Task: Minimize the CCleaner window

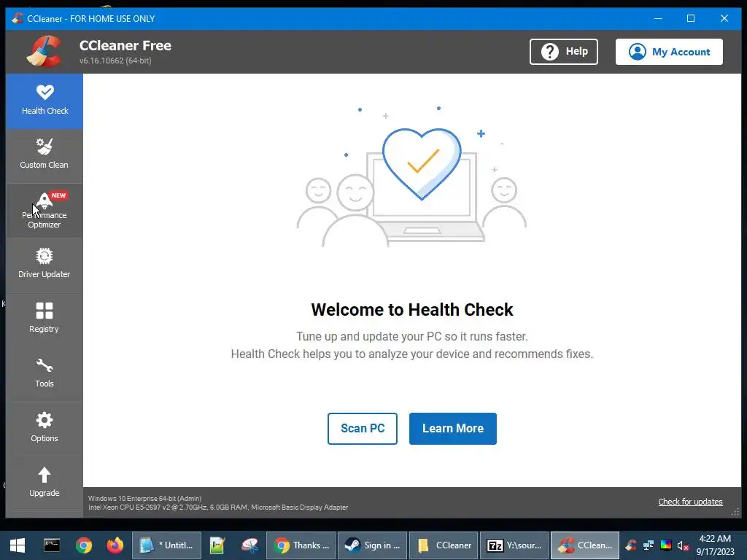Action: click(658, 18)
